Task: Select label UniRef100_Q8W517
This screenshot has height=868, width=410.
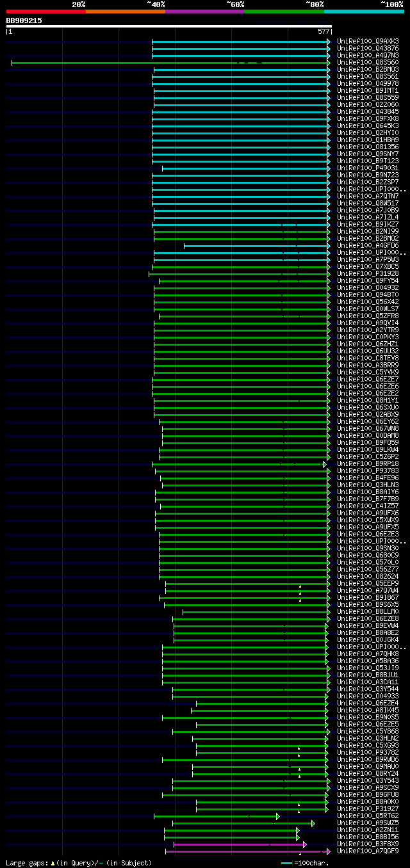Action: pyautogui.click(x=368, y=204)
